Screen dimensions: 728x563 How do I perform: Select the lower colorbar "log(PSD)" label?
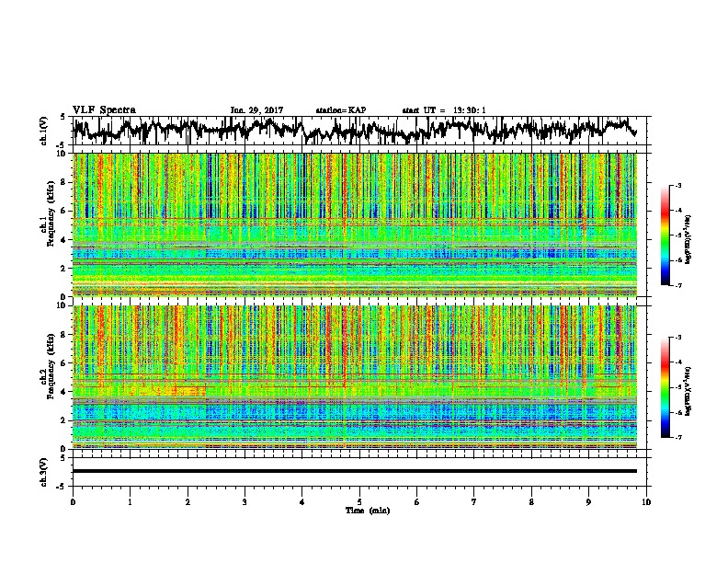pyautogui.click(x=688, y=390)
